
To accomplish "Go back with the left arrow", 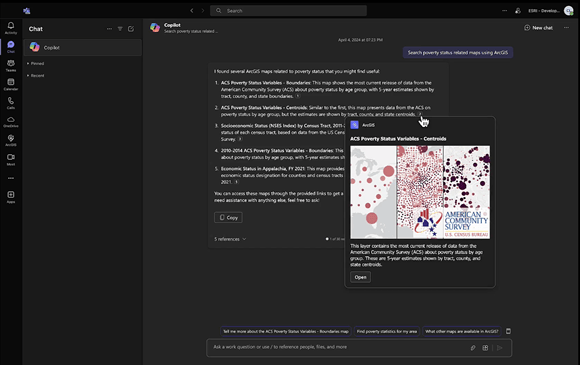I will pos(192,11).
